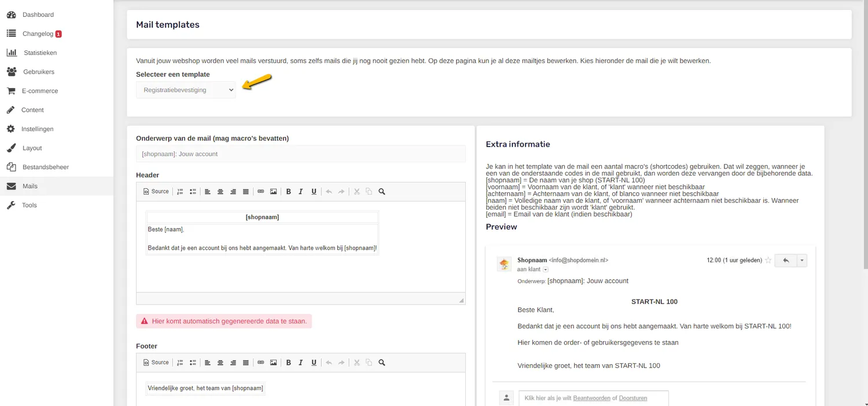Center text in Footer editor

tap(220, 363)
